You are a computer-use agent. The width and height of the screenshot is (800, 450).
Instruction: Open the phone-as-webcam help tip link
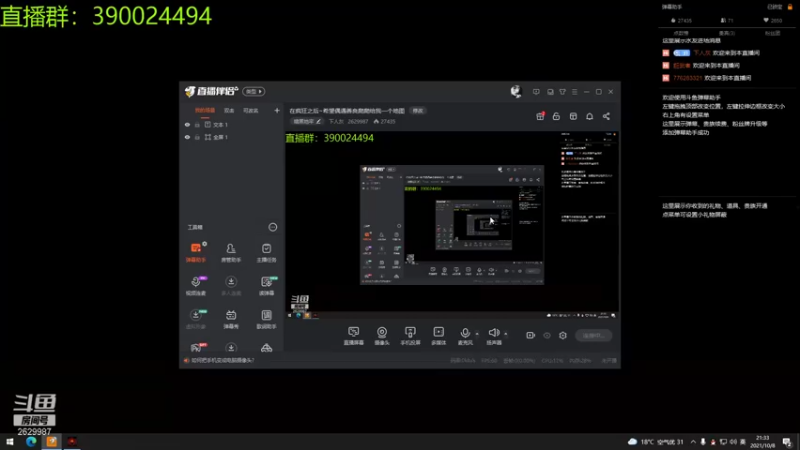[222, 360]
